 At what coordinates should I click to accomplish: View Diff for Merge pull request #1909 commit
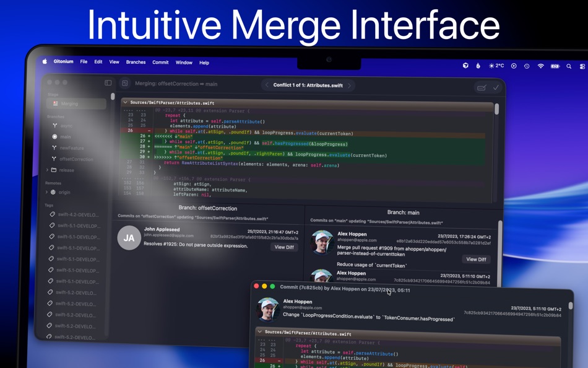(x=476, y=259)
